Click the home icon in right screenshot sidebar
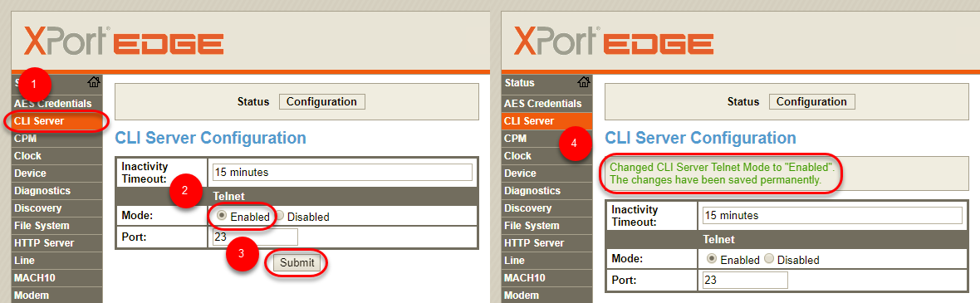 [584, 82]
